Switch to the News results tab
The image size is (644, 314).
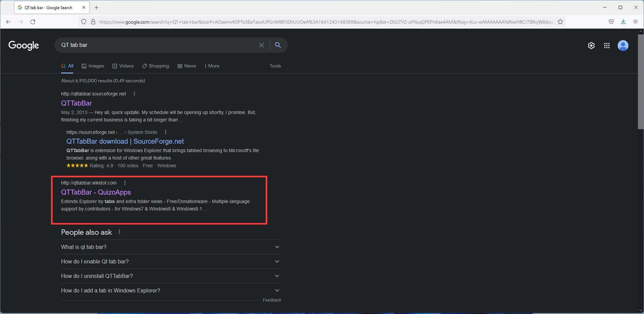click(x=187, y=66)
